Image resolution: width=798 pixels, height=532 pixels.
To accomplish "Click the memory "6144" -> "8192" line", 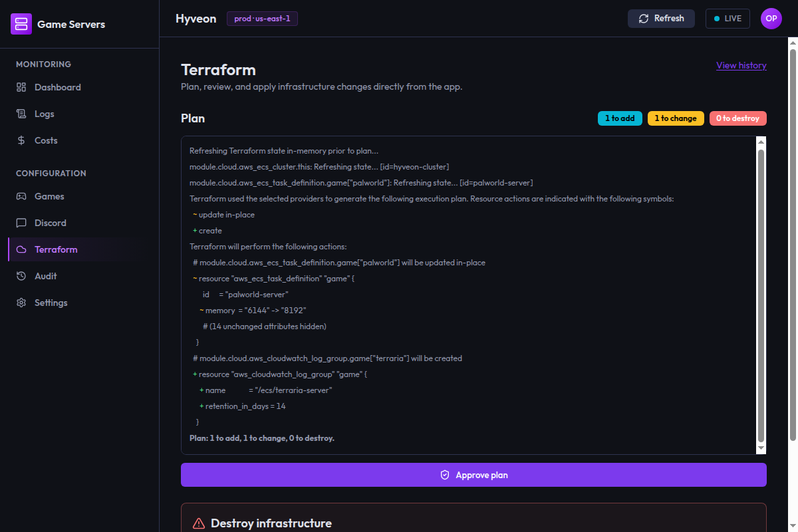I will coord(253,311).
